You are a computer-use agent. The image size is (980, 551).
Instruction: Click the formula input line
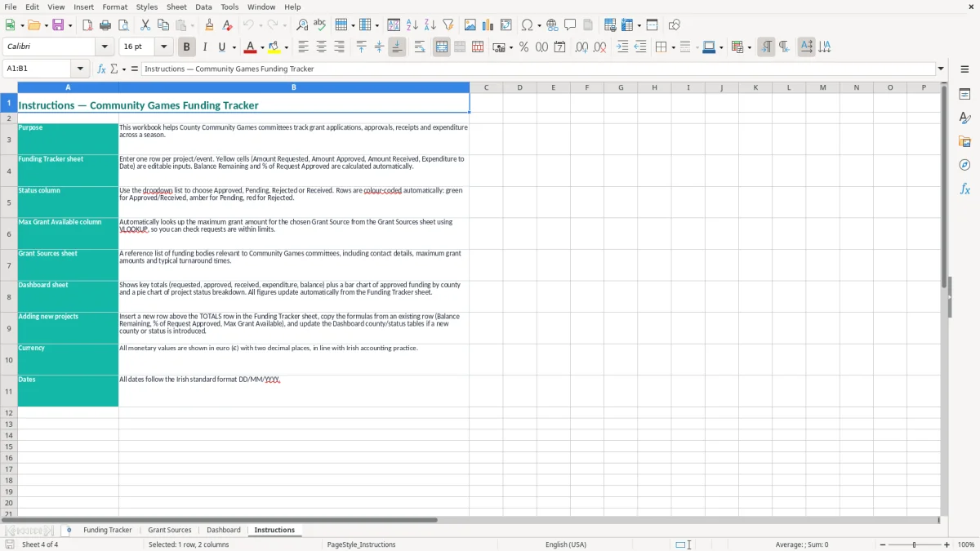click(x=537, y=69)
